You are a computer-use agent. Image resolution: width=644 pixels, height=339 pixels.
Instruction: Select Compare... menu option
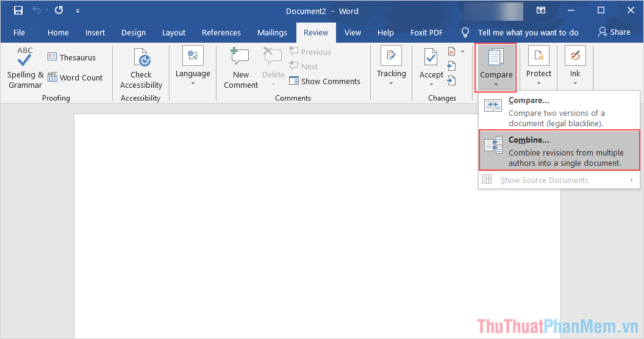[559, 111]
